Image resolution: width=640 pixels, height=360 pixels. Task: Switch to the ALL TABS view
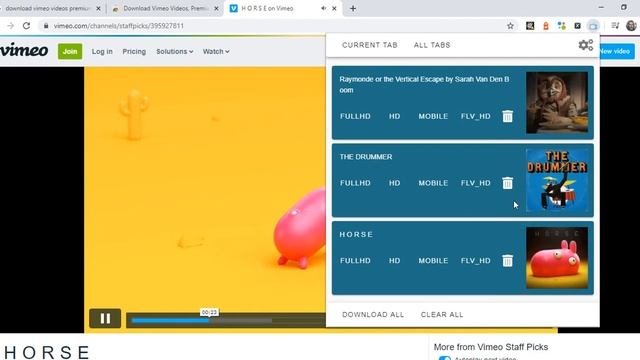[x=432, y=45]
